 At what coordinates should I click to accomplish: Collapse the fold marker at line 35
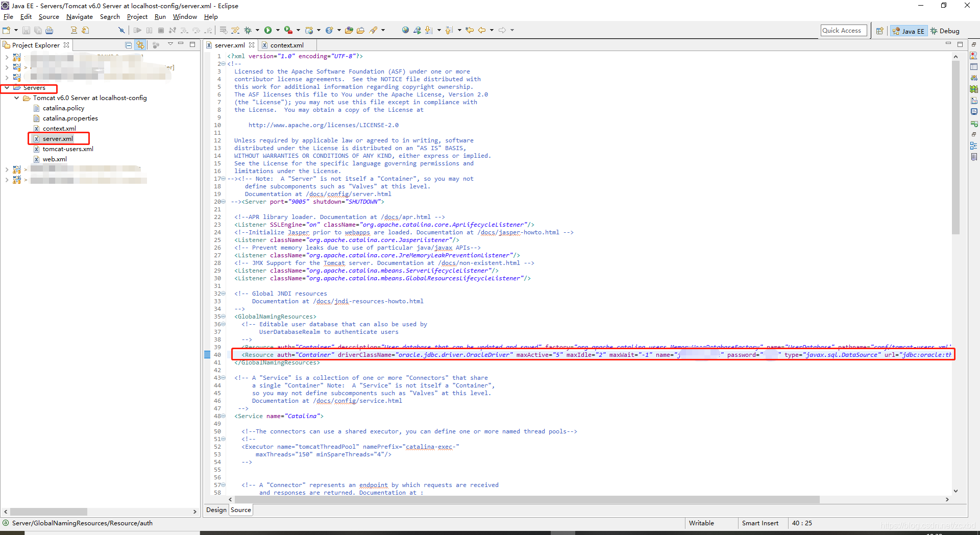(224, 317)
